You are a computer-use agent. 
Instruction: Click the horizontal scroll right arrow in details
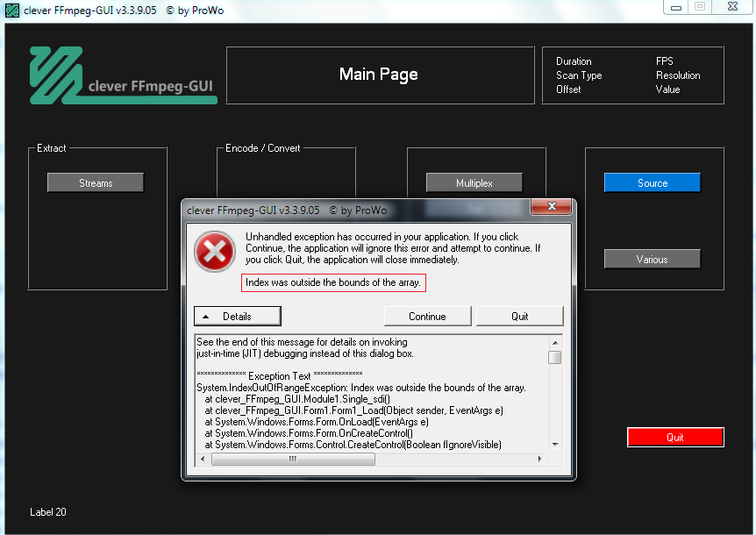pyautogui.click(x=540, y=459)
